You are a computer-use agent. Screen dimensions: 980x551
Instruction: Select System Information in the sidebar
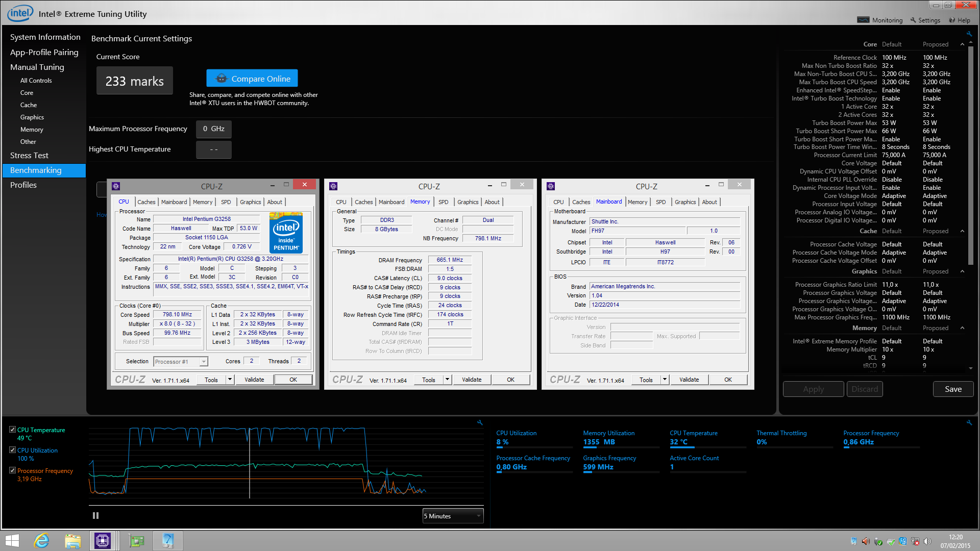[45, 37]
